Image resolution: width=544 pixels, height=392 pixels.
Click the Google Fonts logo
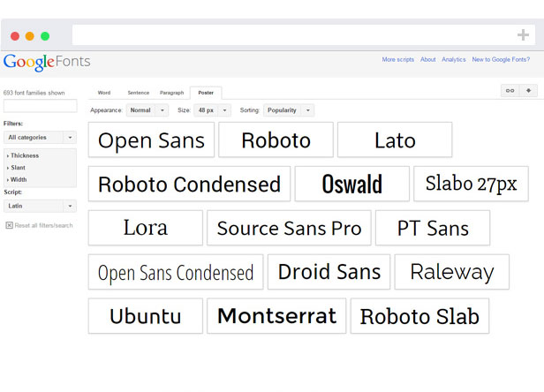(47, 63)
